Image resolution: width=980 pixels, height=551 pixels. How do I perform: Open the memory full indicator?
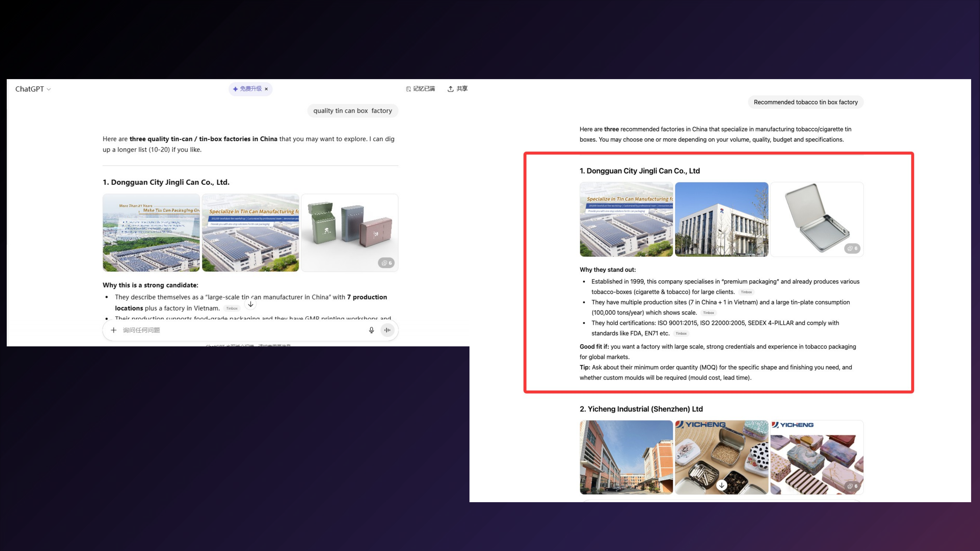pyautogui.click(x=420, y=89)
